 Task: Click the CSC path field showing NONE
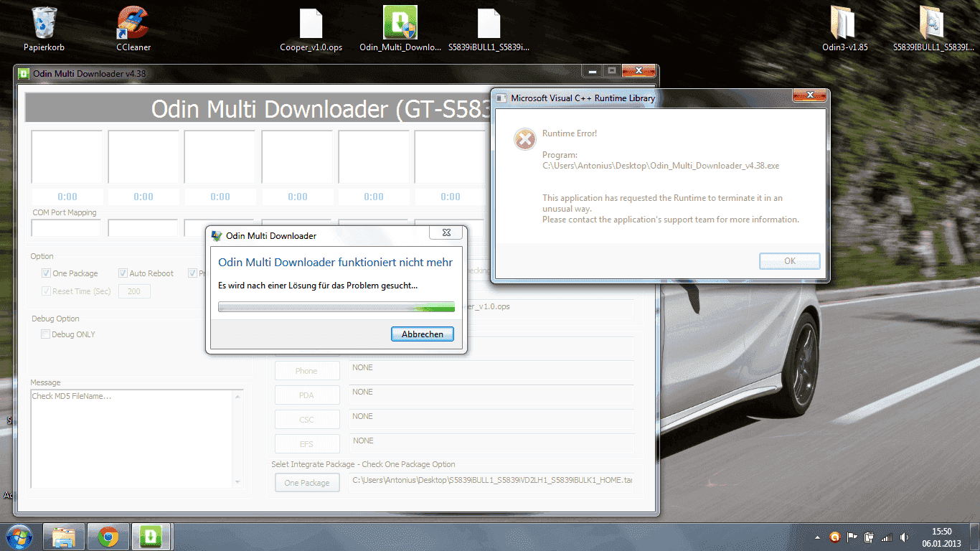click(491, 420)
